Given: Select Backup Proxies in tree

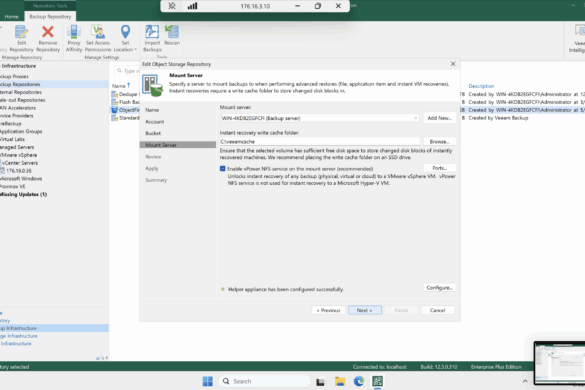Looking at the screenshot, I should 14,77.
